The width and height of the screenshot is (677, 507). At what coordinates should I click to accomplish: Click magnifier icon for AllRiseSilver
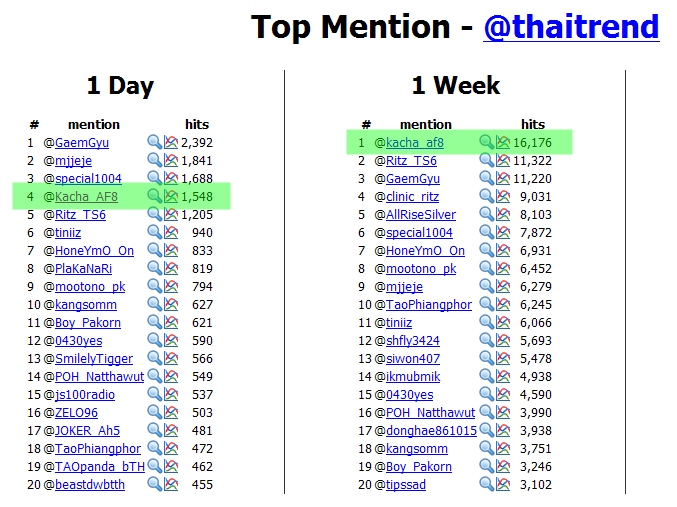tap(486, 214)
